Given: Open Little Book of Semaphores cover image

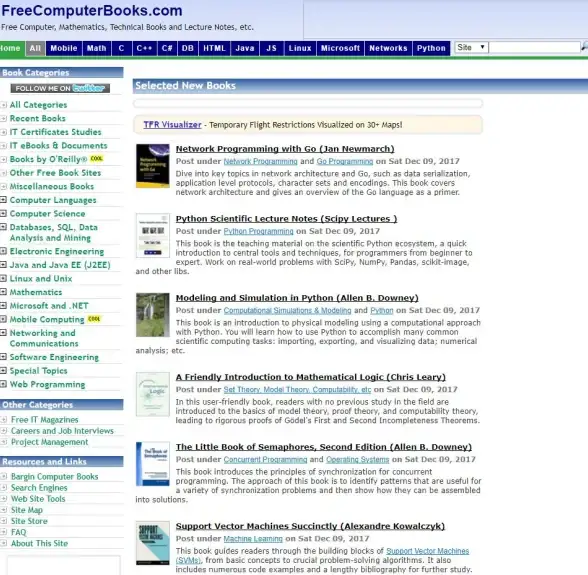Looking at the screenshot, I should click(153, 464).
